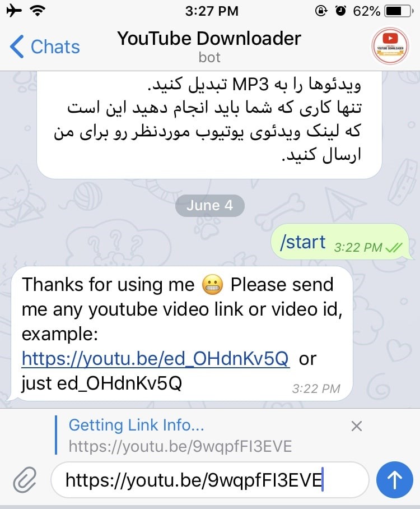
Task: Tap the grimacing emoji in the message
Action: pos(212,285)
